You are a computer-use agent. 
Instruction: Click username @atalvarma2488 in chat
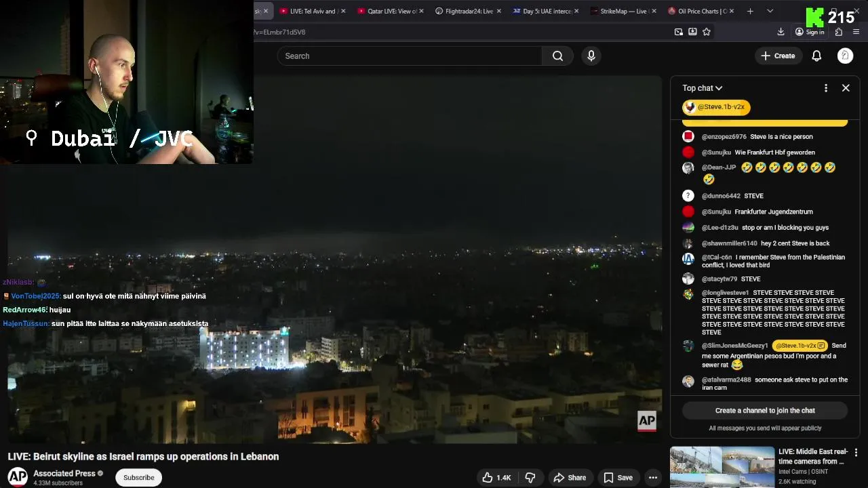(x=726, y=380)
